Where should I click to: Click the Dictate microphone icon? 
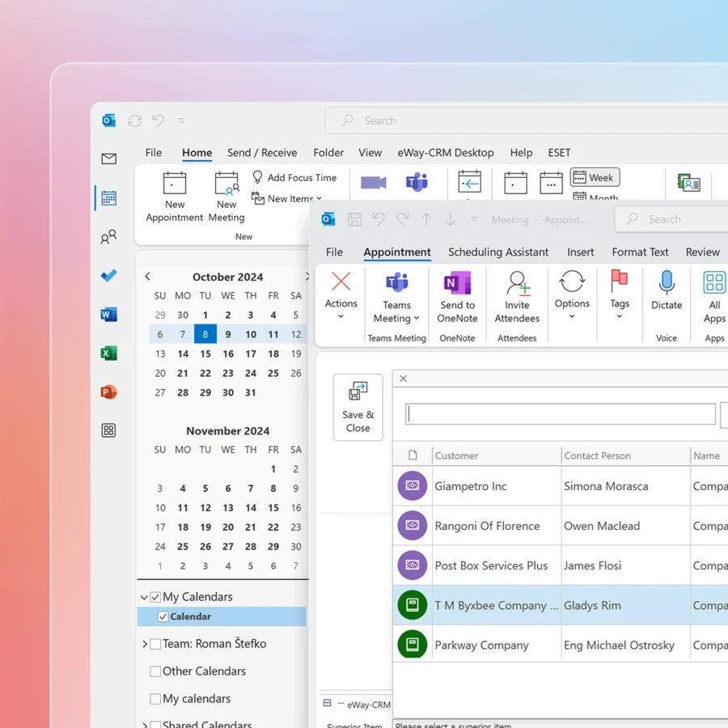point(667,283)
